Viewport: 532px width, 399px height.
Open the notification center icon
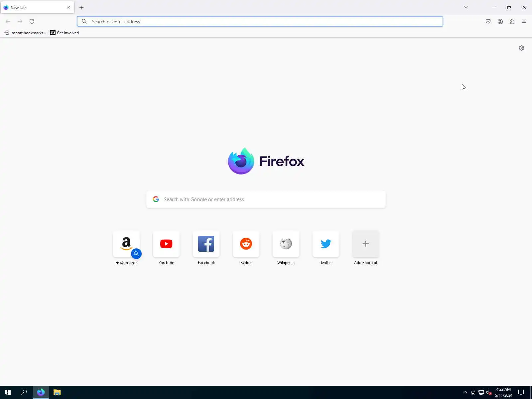(521, 392)
